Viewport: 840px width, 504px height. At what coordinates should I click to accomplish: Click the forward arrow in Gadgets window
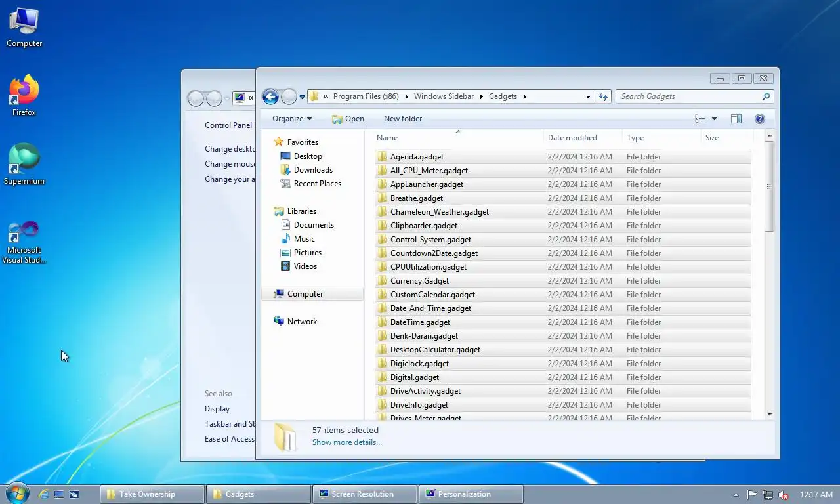click(289, 96)
